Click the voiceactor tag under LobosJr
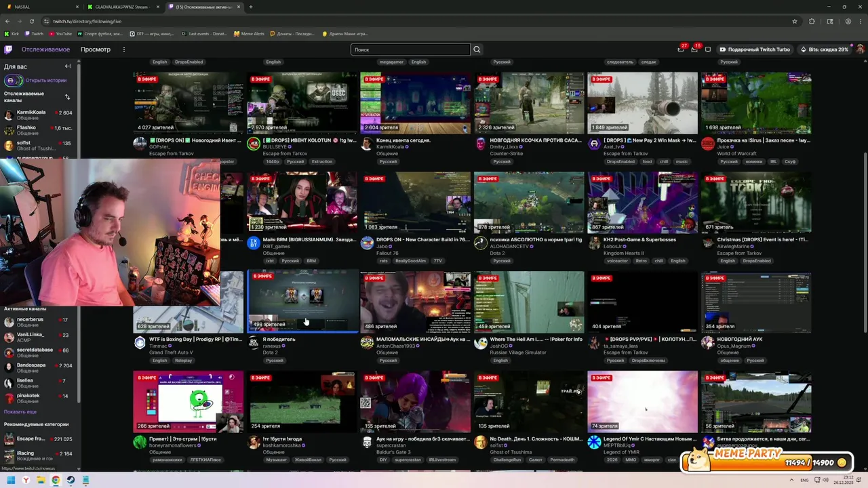Screen dimensions: 868x488 click(x=618, y=261)
